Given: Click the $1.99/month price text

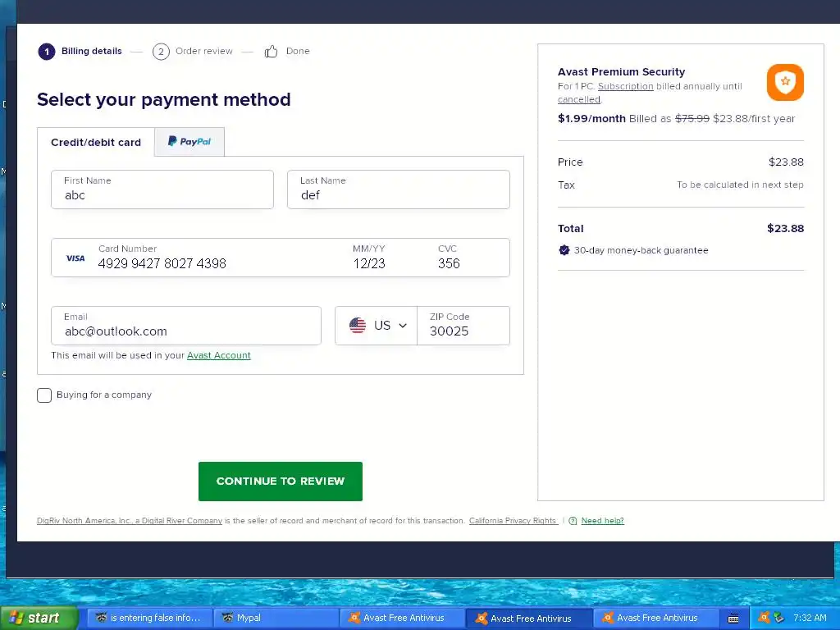Looking at the screenshot, I should click(591, 118).
